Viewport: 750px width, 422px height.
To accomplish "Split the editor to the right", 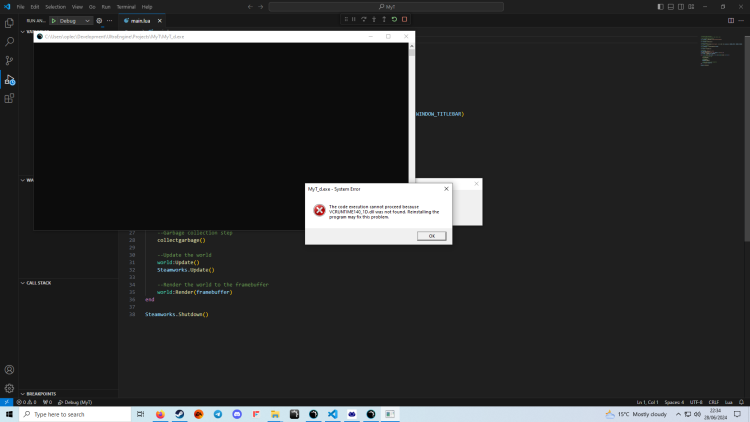I will pos(731,21).
